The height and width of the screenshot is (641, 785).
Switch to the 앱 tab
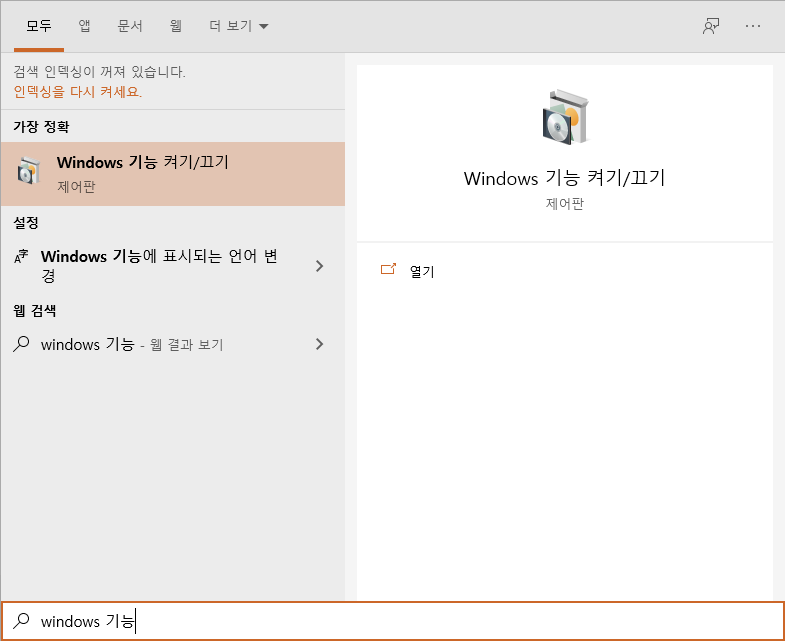coord(84,26)
